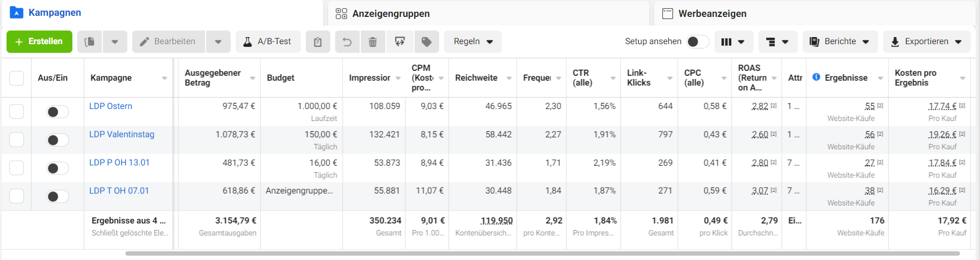Click the undo arrow icon

click(347, 41)
